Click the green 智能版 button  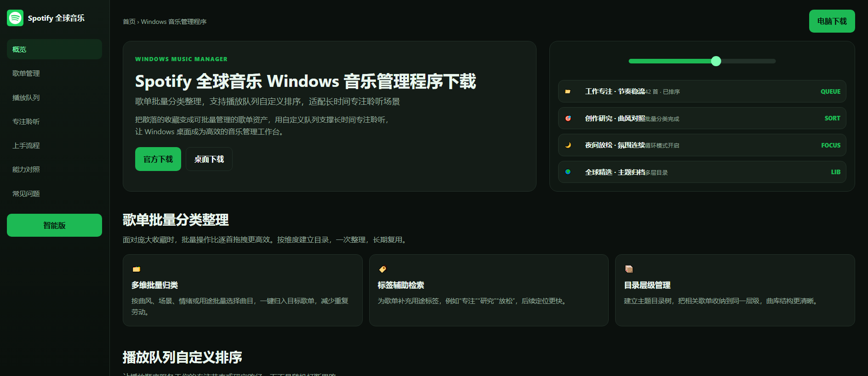coord(54,225)
